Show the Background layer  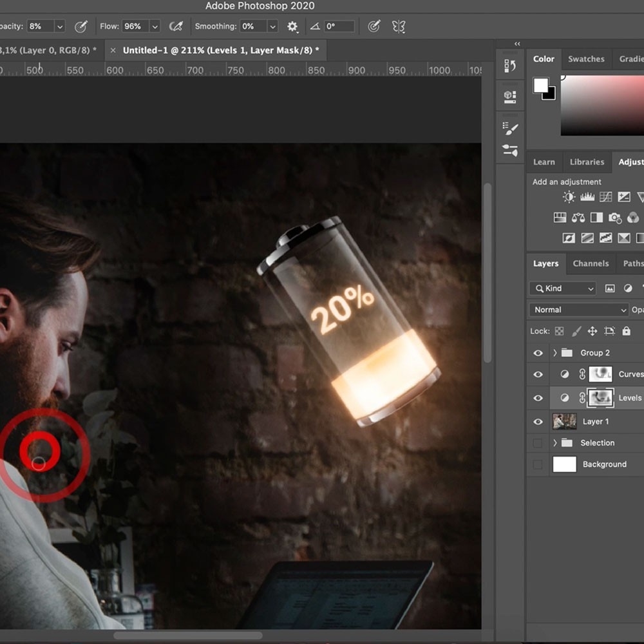pyautogui.click(x=538, y=464)
